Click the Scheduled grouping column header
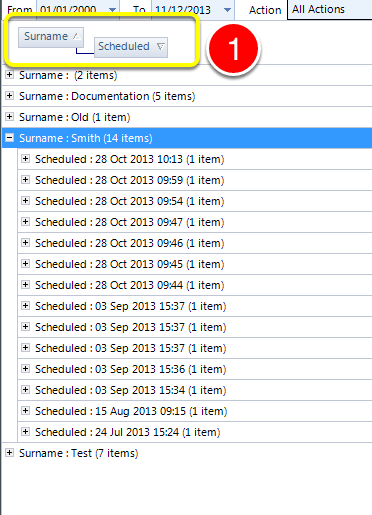 (131, 47)
